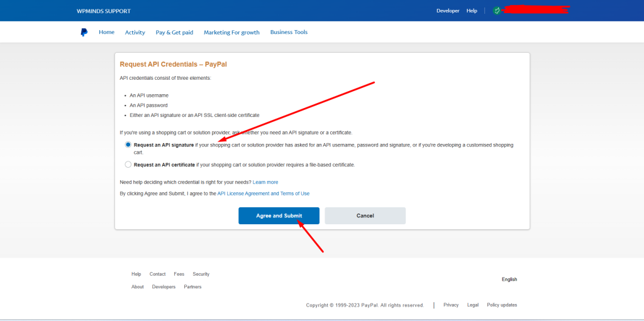Image resolution: width=644 pixels, height=321 pixels.
Task: Open the Privacy link in footer
Action: coord(451,305)
